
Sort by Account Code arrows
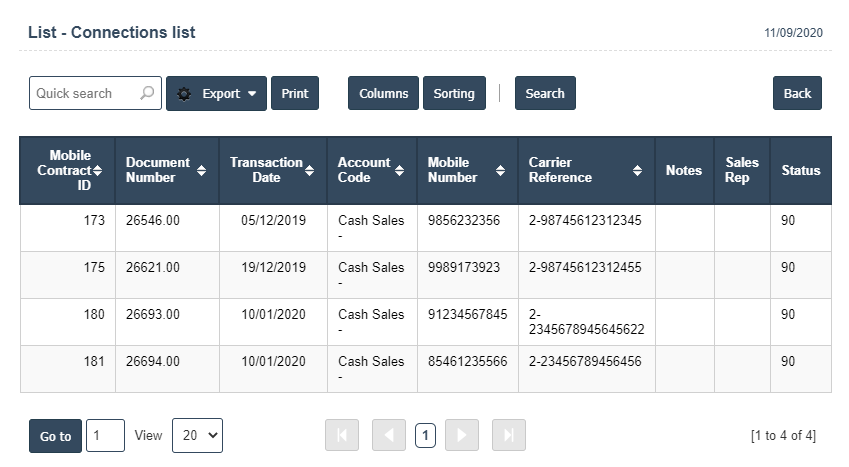[x=400, y=171]
